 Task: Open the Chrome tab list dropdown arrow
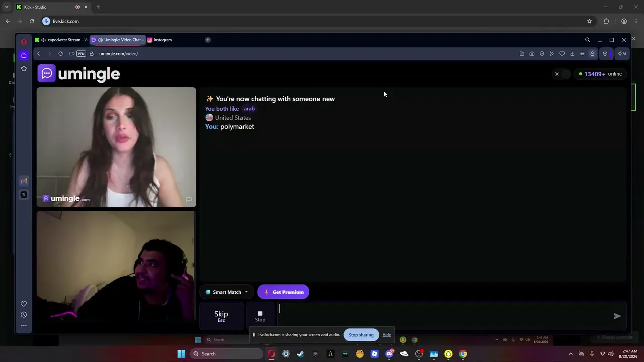(7, 7)
